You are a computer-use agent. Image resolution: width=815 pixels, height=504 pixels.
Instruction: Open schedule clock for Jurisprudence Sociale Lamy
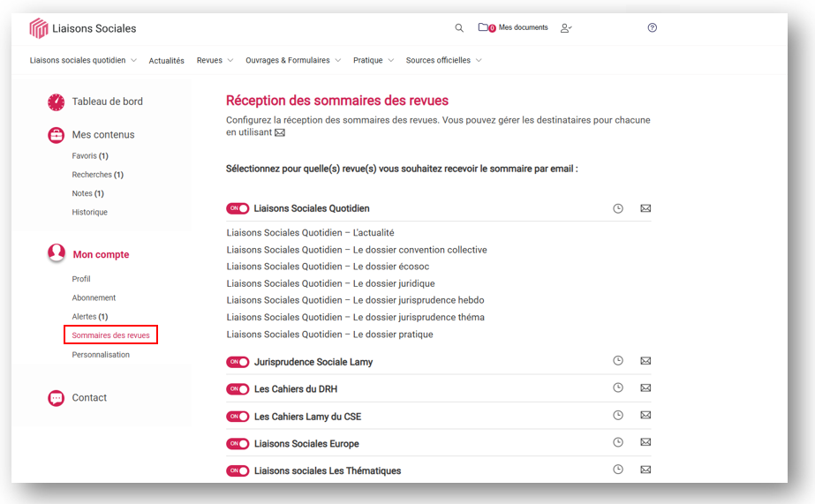(x=618, y=361)
